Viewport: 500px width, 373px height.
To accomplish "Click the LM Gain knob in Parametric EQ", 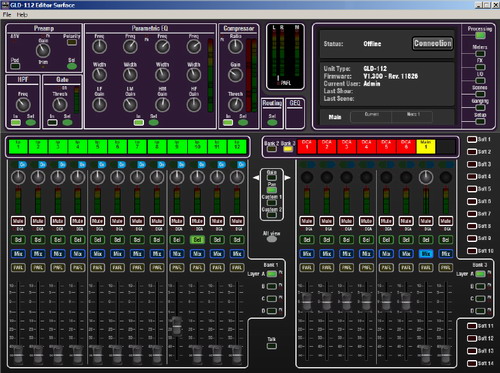I will click(x=130, y=105).
